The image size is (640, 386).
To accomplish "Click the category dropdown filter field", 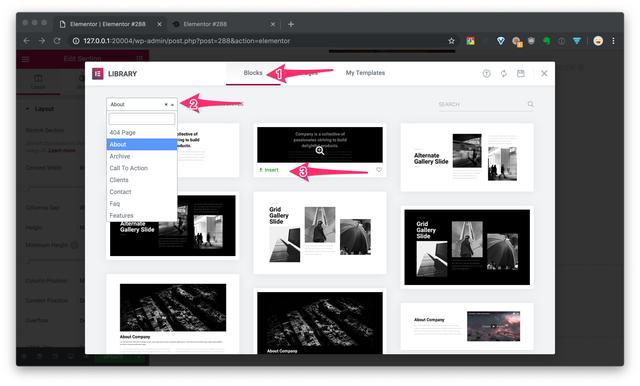I will 142,119.
